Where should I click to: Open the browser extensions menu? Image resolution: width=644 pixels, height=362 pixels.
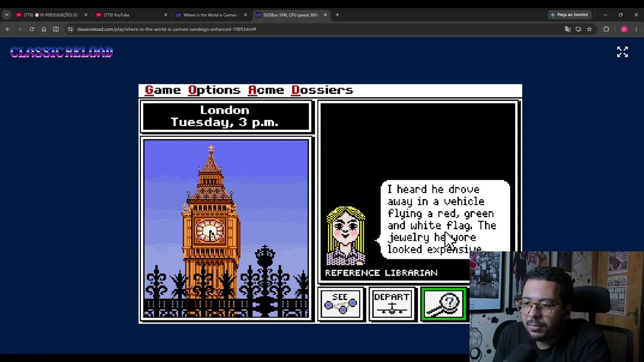(606, 29)
